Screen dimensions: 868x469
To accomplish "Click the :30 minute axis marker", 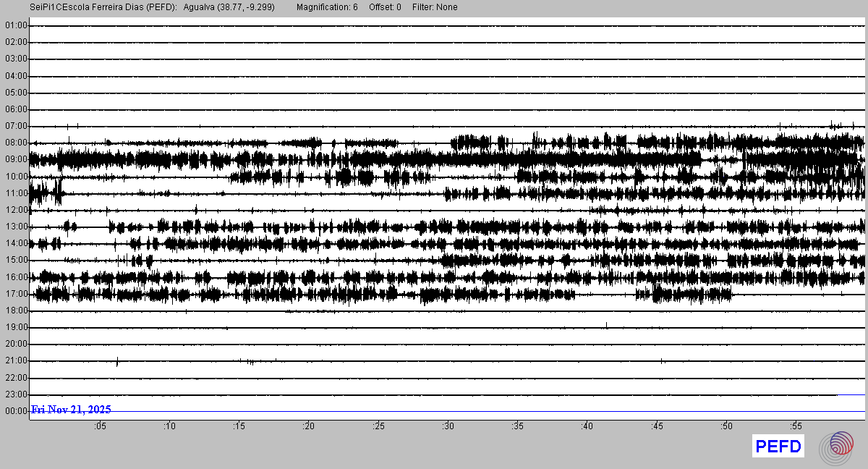I will click(x=448, y=426).
